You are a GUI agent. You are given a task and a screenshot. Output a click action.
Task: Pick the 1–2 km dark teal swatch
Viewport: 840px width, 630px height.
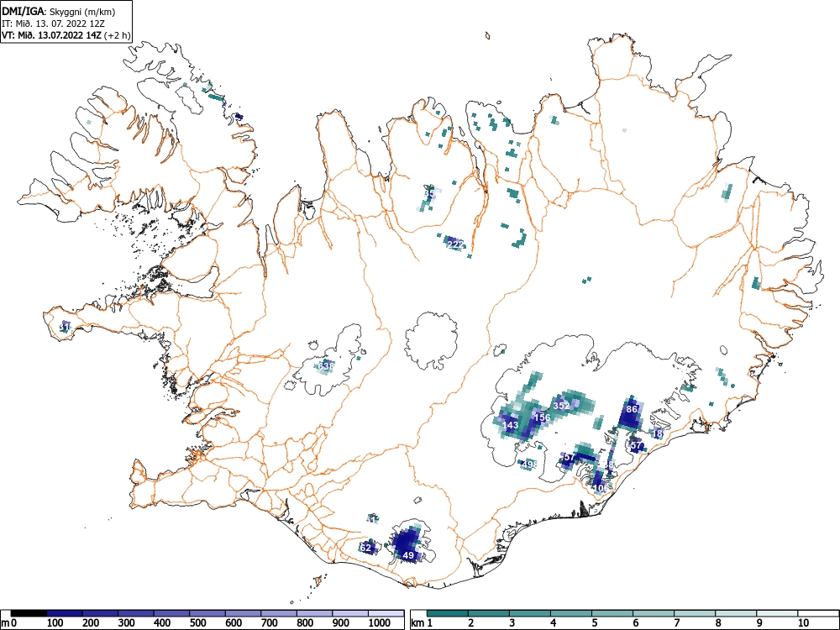tap(448, 613)
